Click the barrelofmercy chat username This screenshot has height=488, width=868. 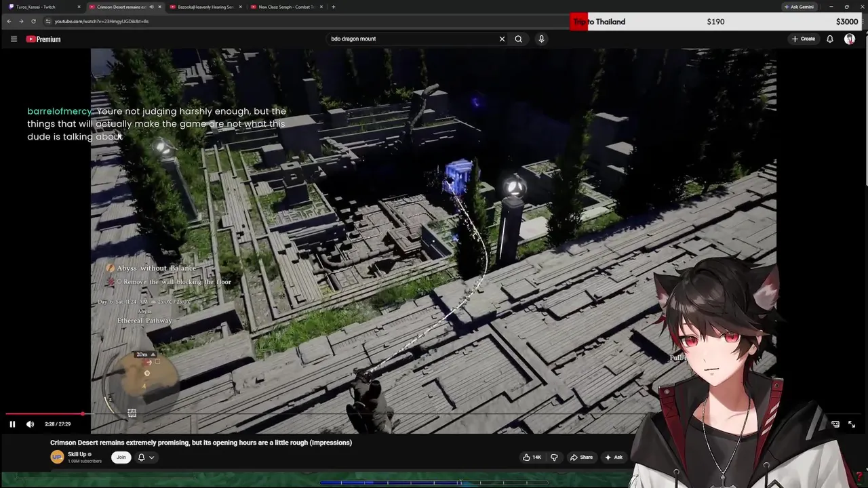point(60,111)
